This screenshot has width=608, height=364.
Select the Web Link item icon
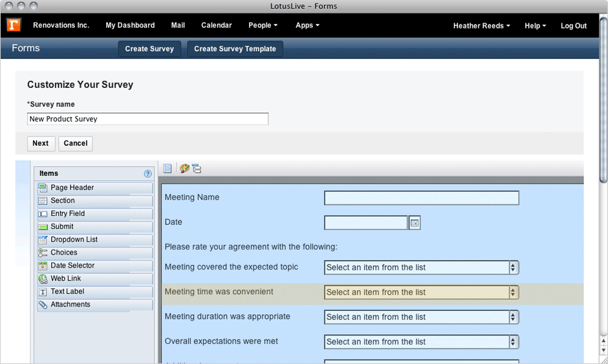click(x=43, y=279)
